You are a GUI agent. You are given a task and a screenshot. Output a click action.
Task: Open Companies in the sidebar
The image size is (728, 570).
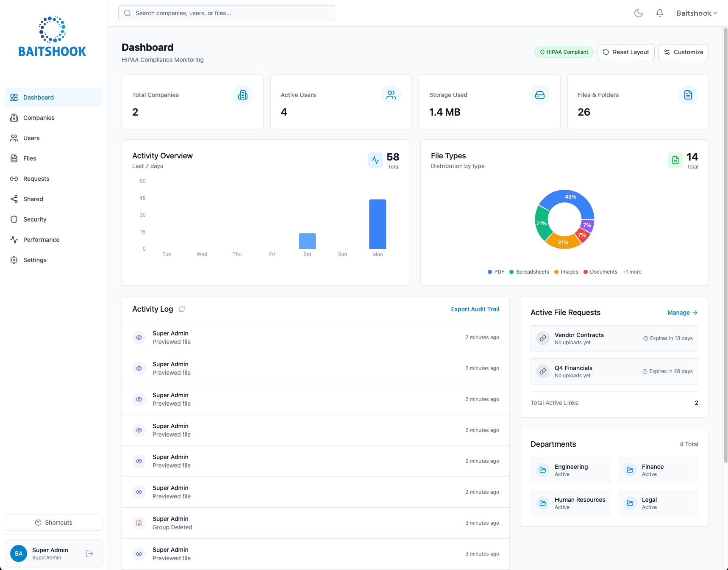tap(39, 118)
